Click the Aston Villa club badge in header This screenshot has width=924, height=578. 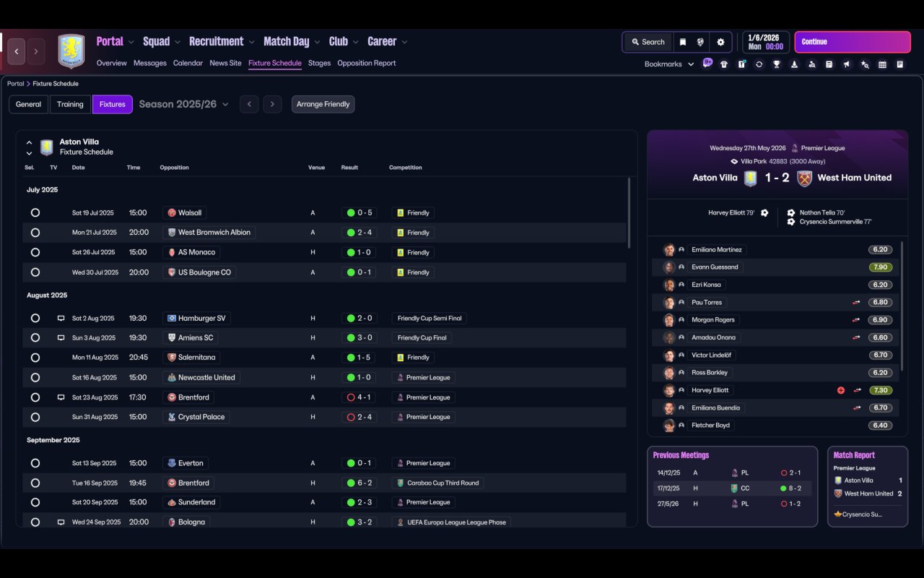tap(71, 51)
